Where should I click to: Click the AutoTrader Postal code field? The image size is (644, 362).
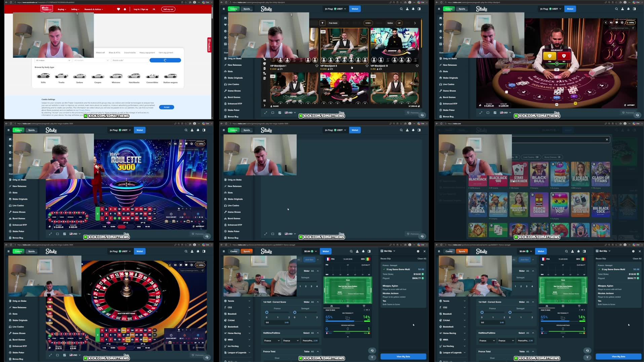[x=130, y=60]
